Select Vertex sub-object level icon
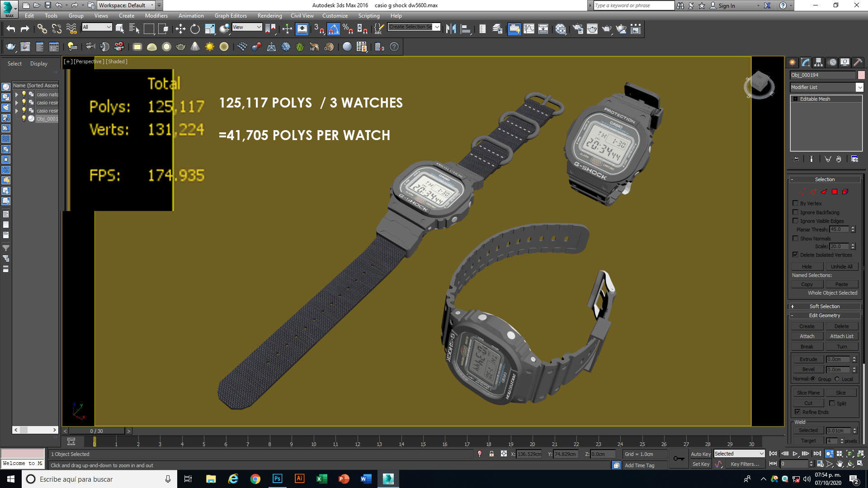 point(802,192)
